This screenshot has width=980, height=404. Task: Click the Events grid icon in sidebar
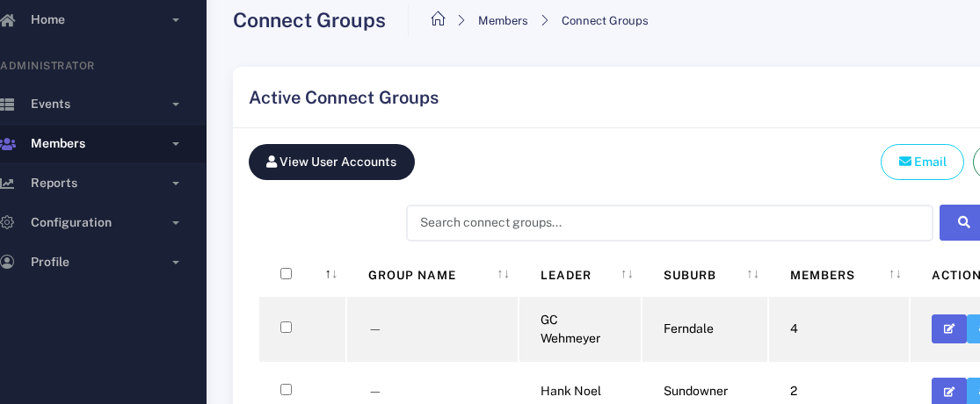tap(7, 105)
